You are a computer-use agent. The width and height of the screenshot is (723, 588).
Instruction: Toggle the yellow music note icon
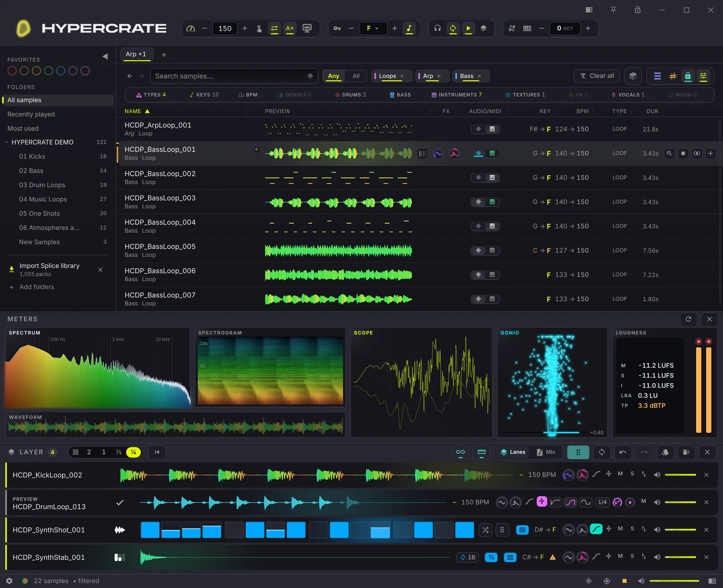(409, 28)
